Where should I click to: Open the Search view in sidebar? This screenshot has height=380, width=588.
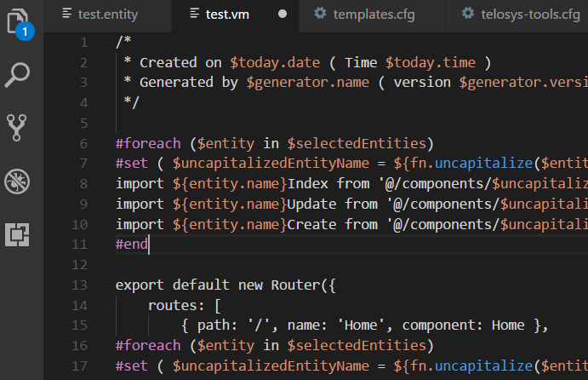pos(17,75)
